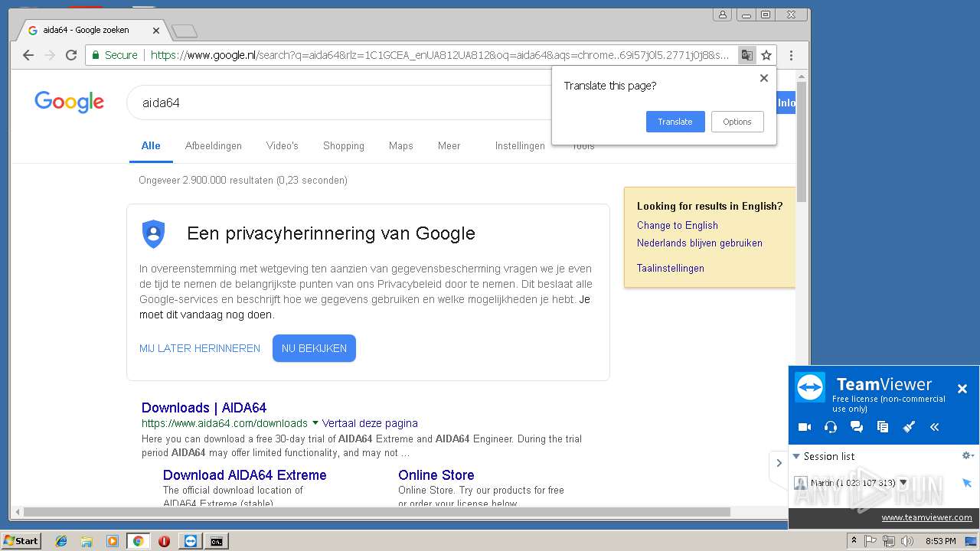980x551 pixels.
Task: Click the volume speaker tray icon
Action: click(x=907, y=541)
